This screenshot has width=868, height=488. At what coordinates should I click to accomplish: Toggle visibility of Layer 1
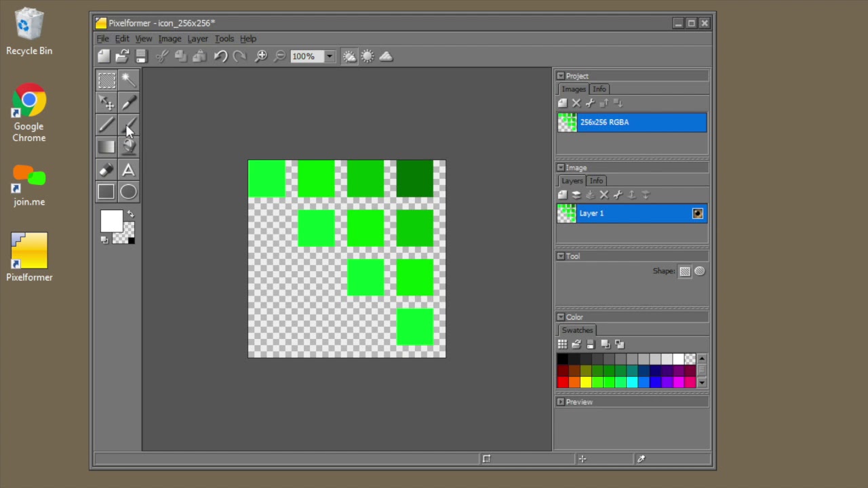pyautogui.click(x=698, y=213)
